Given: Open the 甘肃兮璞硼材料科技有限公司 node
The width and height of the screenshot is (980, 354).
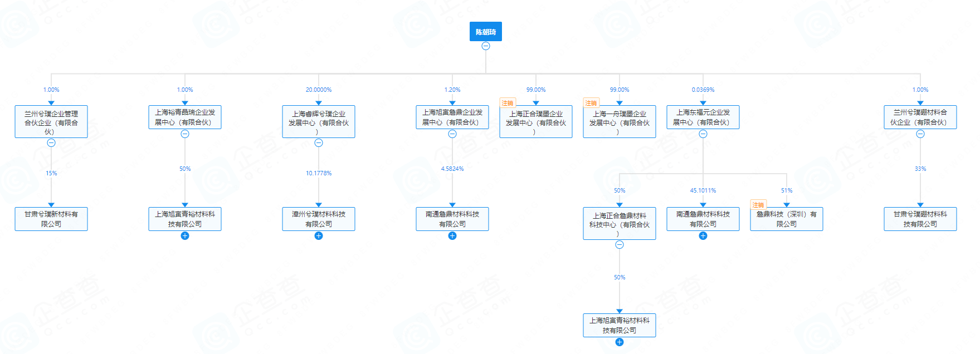Looking at the screenshot, I should (920, 219).
